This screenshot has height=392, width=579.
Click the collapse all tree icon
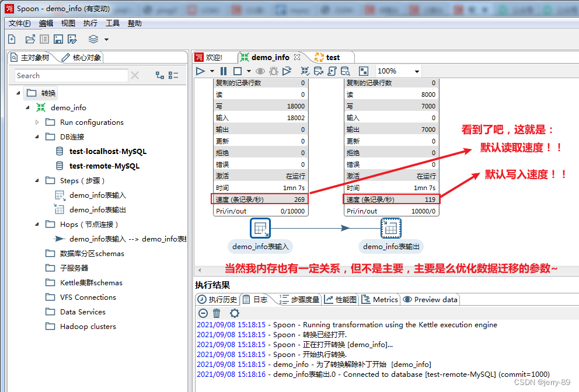pyautogui.click(x=173, y=75)
